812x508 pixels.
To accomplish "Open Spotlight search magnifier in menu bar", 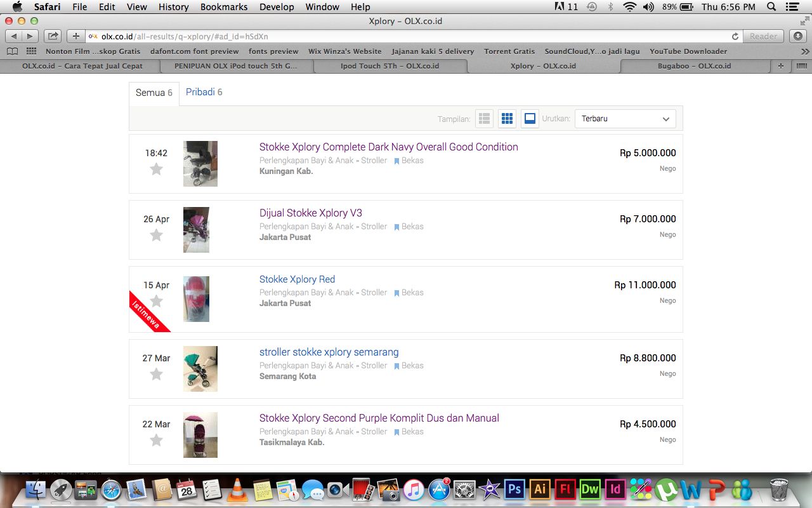I will [771, 7].
